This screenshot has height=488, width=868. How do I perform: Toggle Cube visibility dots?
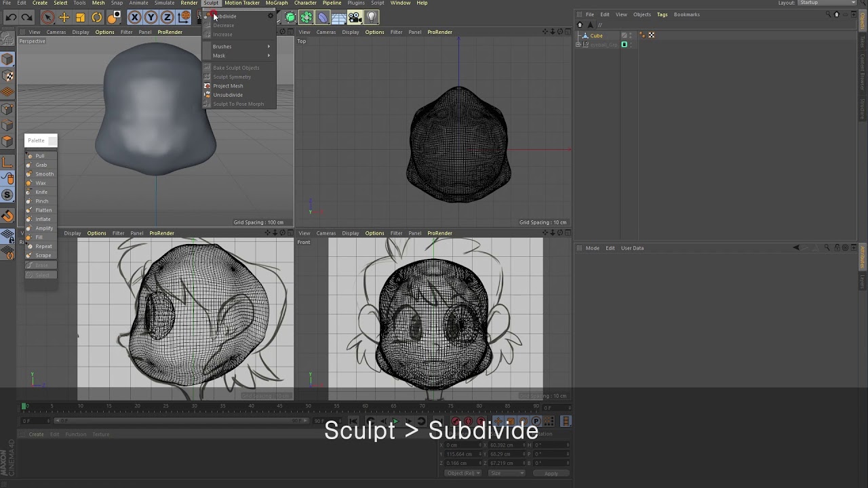631,35
